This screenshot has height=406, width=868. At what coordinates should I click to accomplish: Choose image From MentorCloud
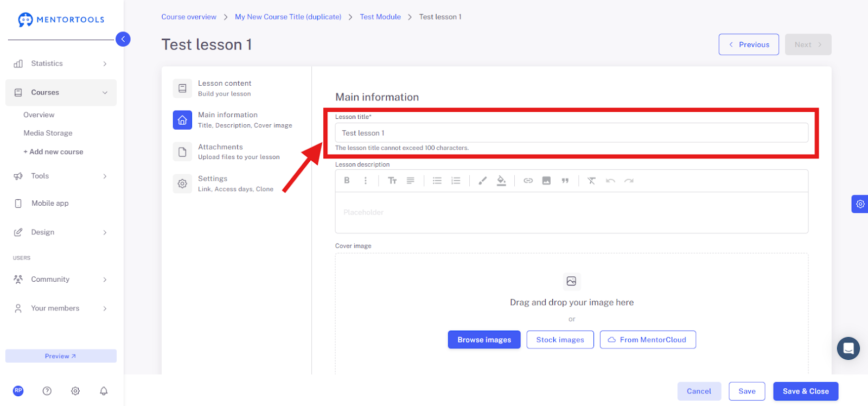point(648,340)
